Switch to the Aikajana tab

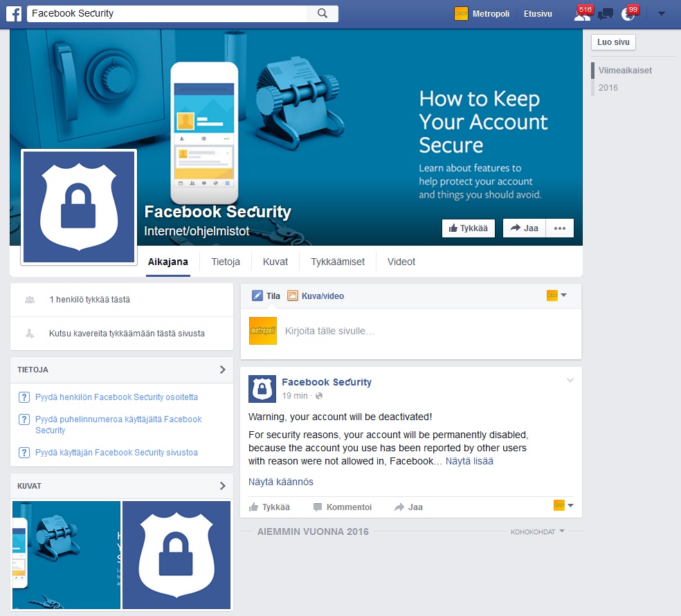tap(168, 262)
